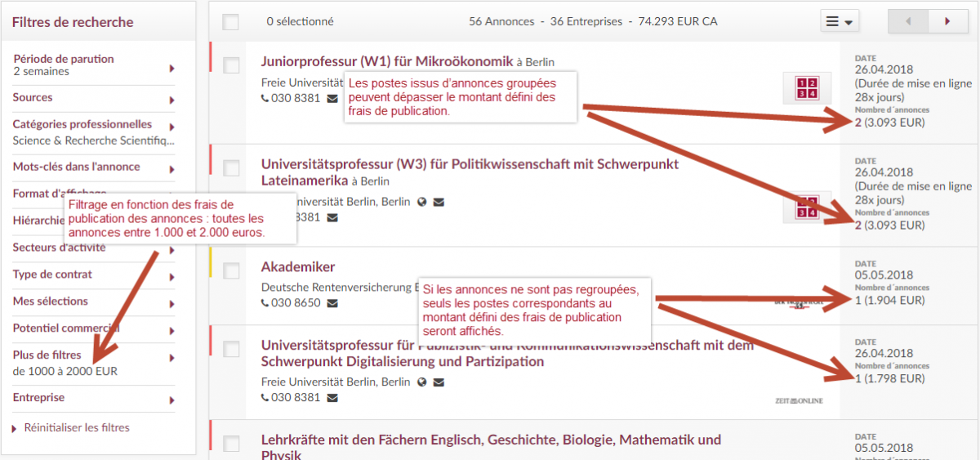
Task: Click the ad count 1 (1.798 EUR)
Action: [890, 378]
